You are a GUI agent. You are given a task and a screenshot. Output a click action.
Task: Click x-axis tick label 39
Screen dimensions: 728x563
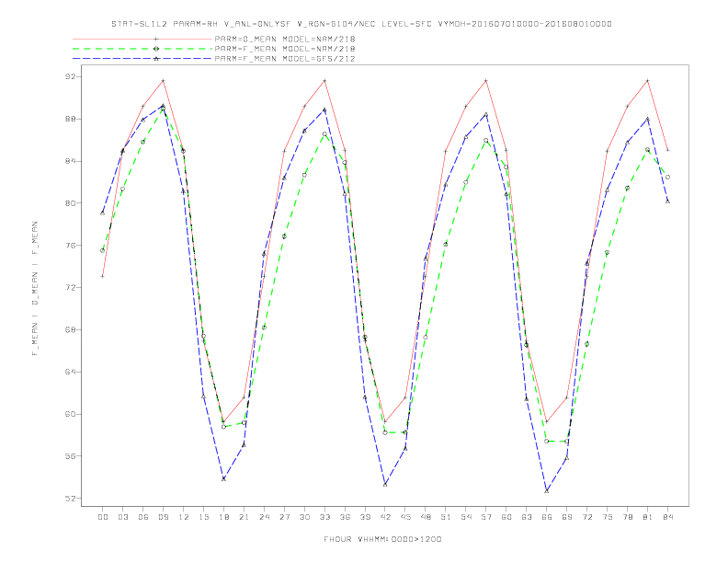365,517
